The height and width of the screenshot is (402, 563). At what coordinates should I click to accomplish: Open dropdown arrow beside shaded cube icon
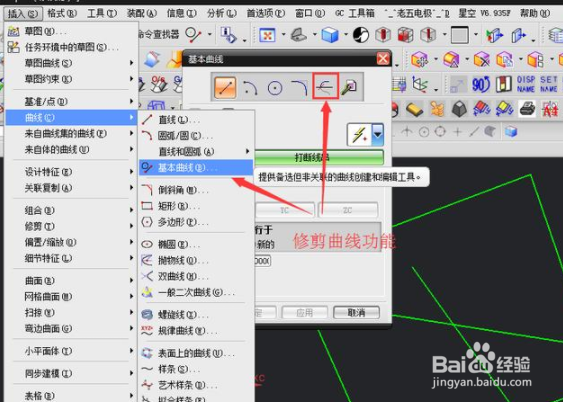click(x=345, y=35)
